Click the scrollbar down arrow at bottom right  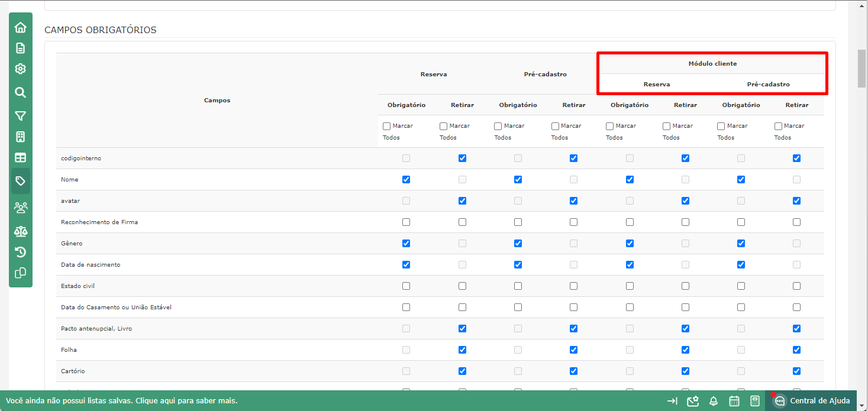tap(863, 406)
